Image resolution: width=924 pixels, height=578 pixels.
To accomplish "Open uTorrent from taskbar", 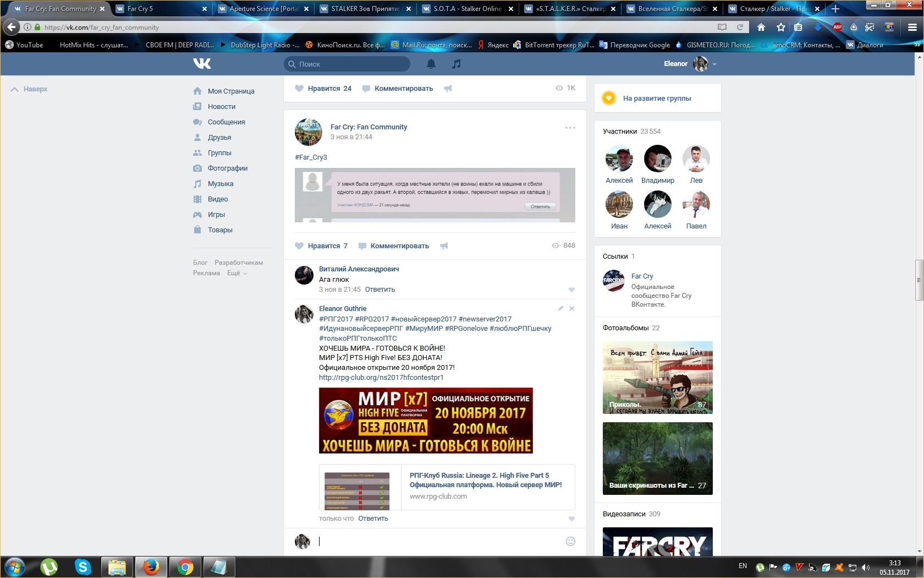I will tap(49, 566).
